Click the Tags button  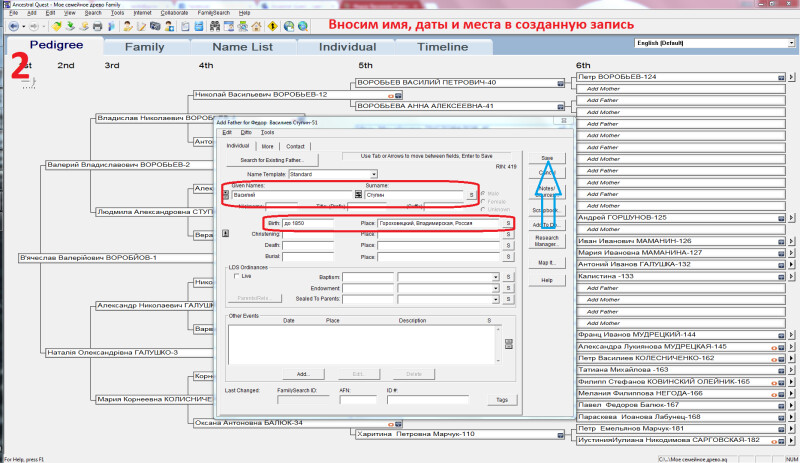[x=502, y=400]
